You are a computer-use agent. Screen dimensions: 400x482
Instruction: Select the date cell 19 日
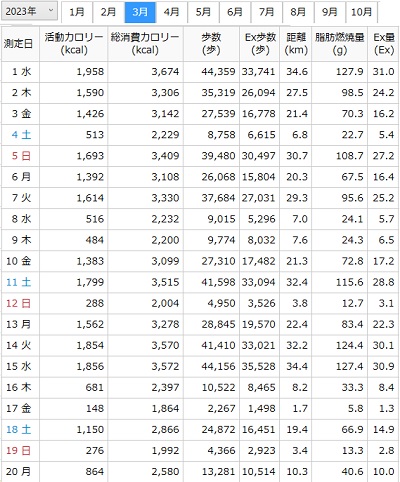[x=19, y=450]
